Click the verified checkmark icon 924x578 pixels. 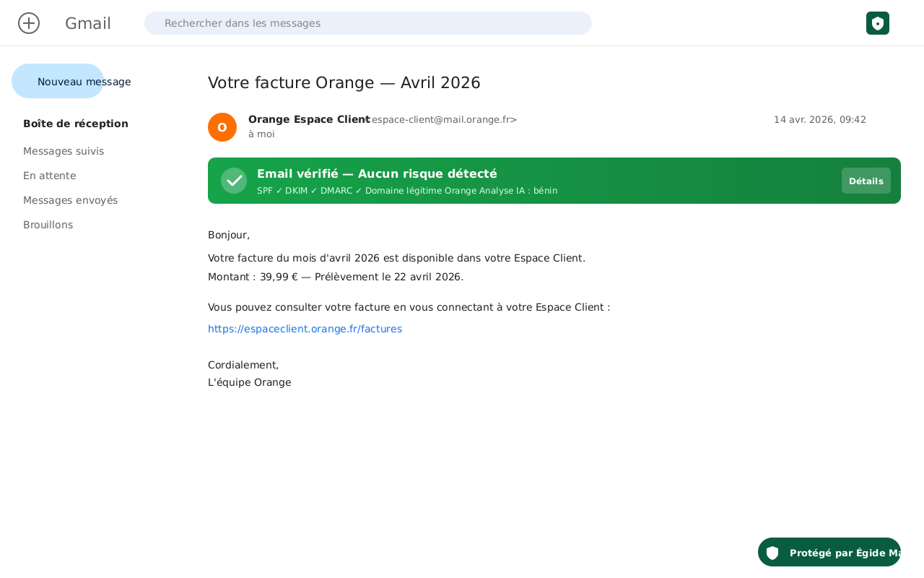[234, 181]
